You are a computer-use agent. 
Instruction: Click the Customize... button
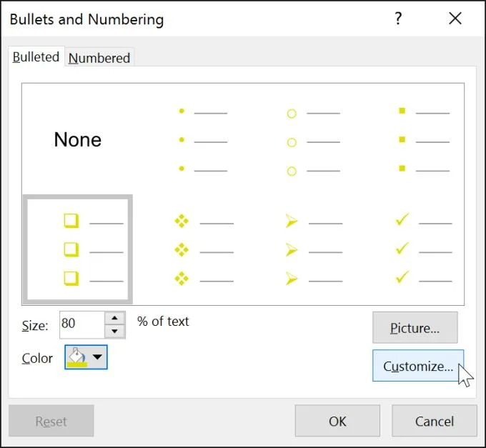418,366
